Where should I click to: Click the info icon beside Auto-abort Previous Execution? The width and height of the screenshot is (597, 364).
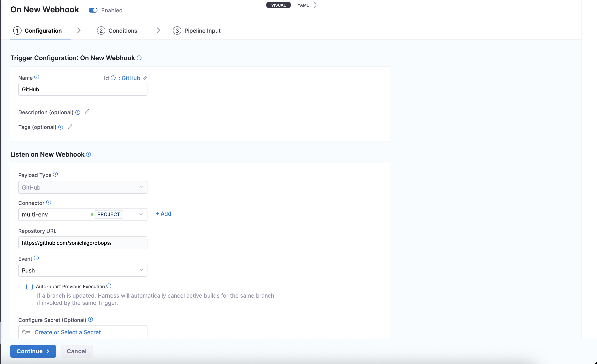pos(109,286)
